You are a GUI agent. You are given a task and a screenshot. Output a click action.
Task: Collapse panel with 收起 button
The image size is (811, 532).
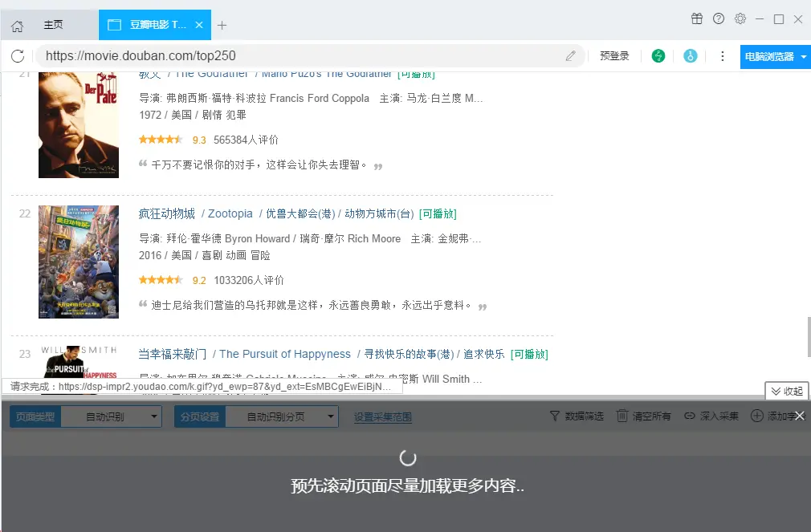pos(787,391)
